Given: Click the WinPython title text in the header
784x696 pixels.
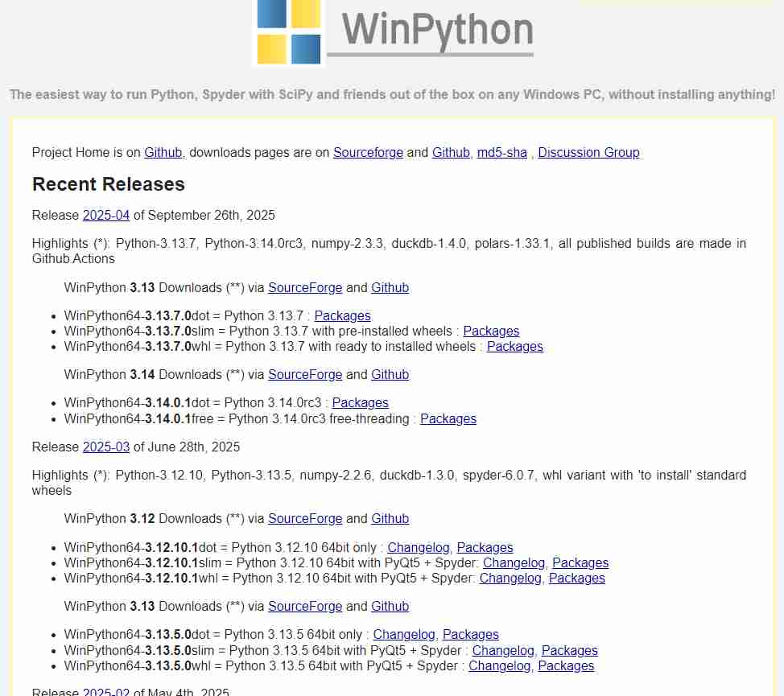Looking at the screenshot, I should (x=437, y=30).
